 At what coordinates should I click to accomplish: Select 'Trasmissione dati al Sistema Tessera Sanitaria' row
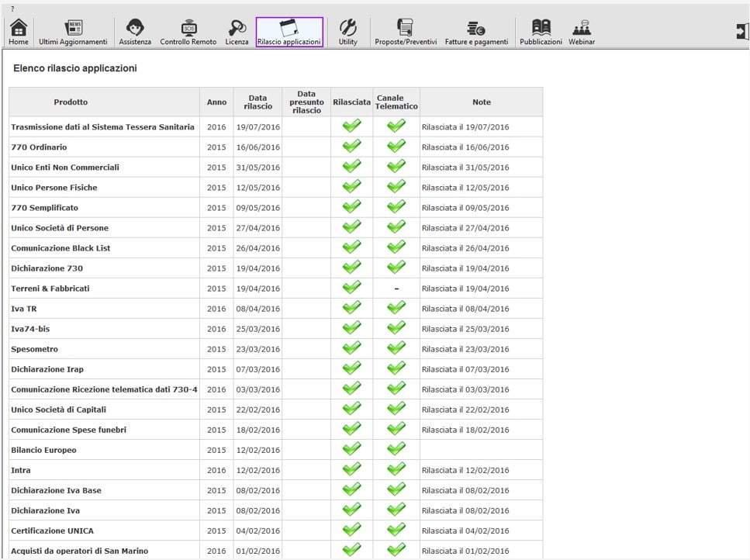pos(276,126)
